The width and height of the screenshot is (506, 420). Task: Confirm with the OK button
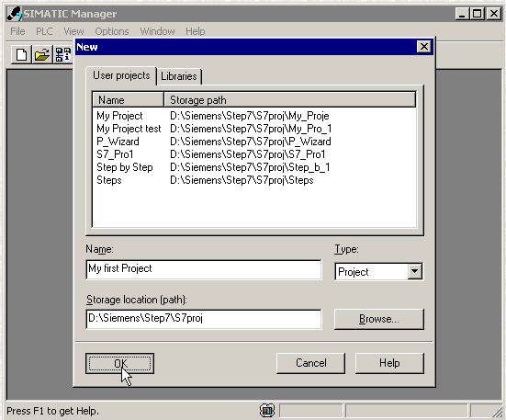(119, 363)
